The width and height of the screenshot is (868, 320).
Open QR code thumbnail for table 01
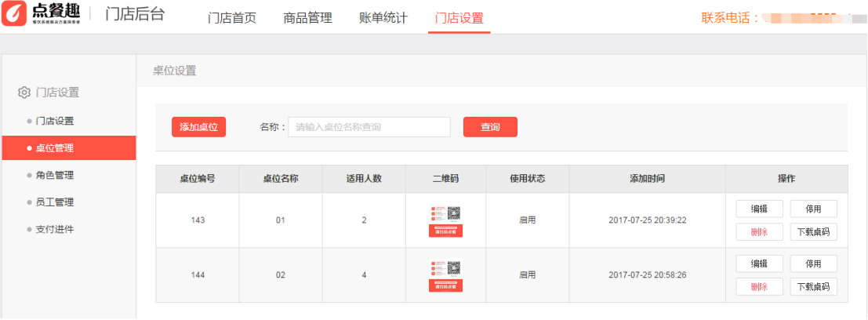445,221
